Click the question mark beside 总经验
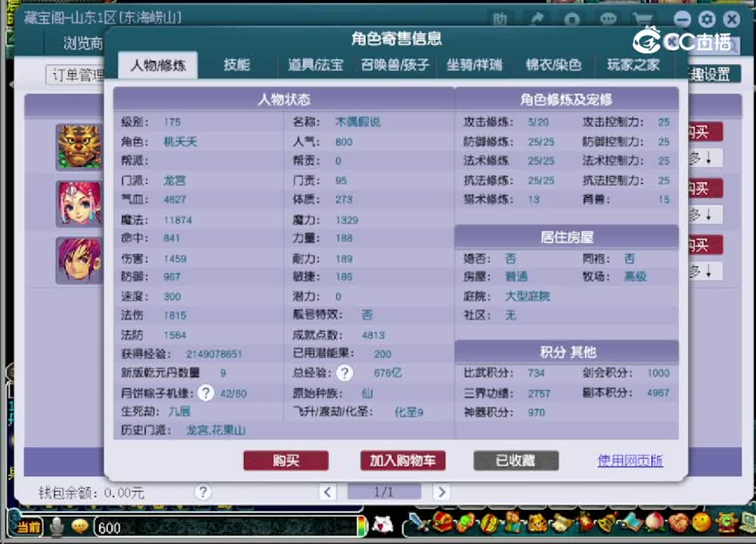The image size is (756, 544). pyautogui.click(x=345, y=372)
